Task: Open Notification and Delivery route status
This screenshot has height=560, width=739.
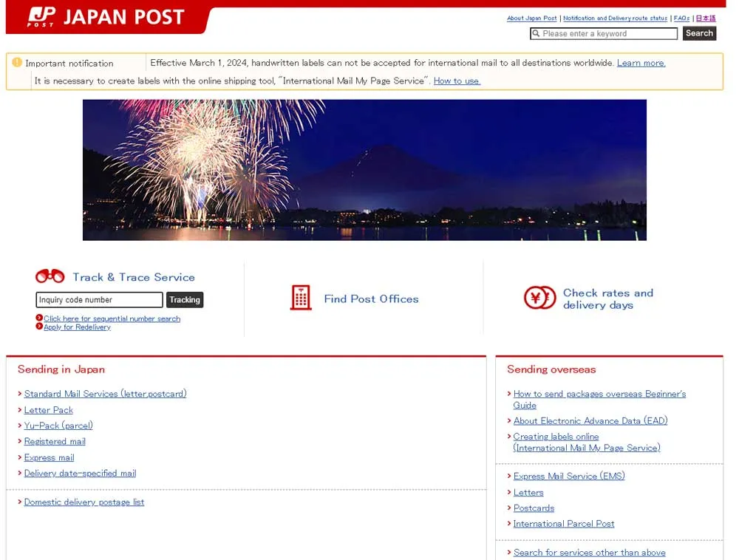Action: click(615, 18)
